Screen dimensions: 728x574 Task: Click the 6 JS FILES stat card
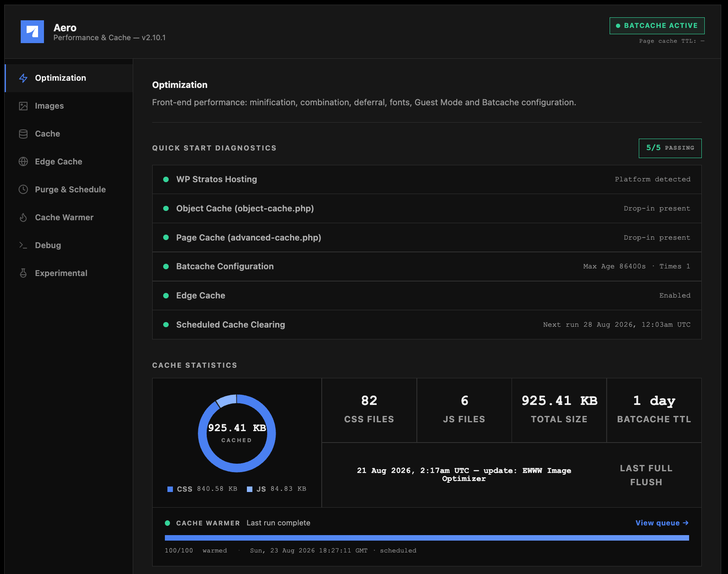(464, 410)
